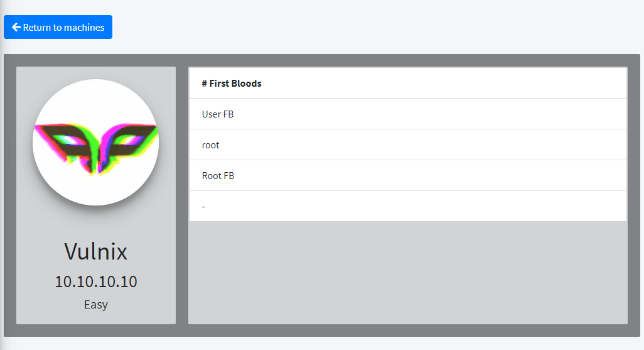Click the 10.10.10.10 IP address
The width and height of the screenshot is (644, 350).
(95, 282)
